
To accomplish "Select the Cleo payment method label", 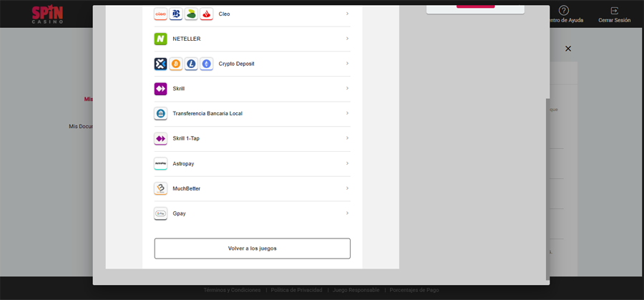I will pos(224,14).
